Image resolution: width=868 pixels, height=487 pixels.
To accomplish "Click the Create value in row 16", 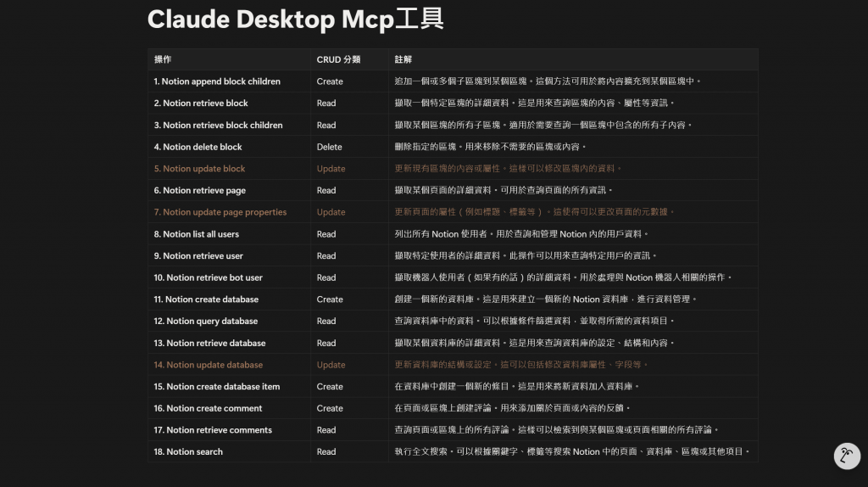I will click(x=330, y=408).
